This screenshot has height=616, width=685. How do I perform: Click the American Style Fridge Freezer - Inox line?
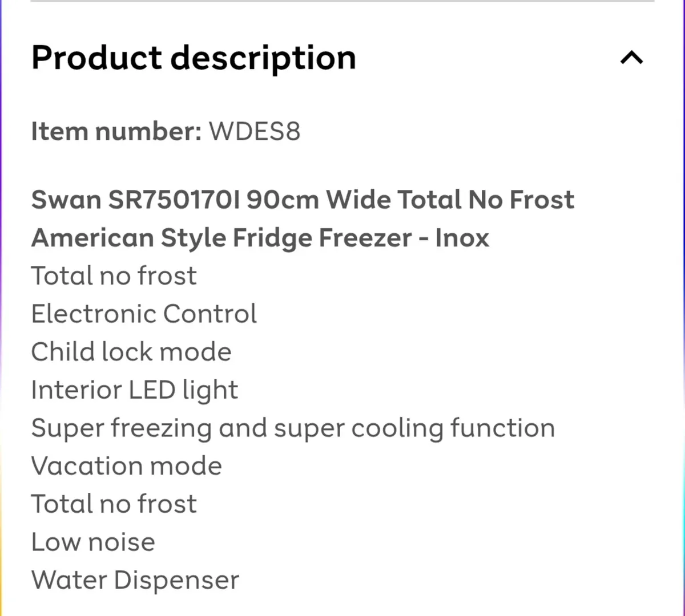point(260,238)
